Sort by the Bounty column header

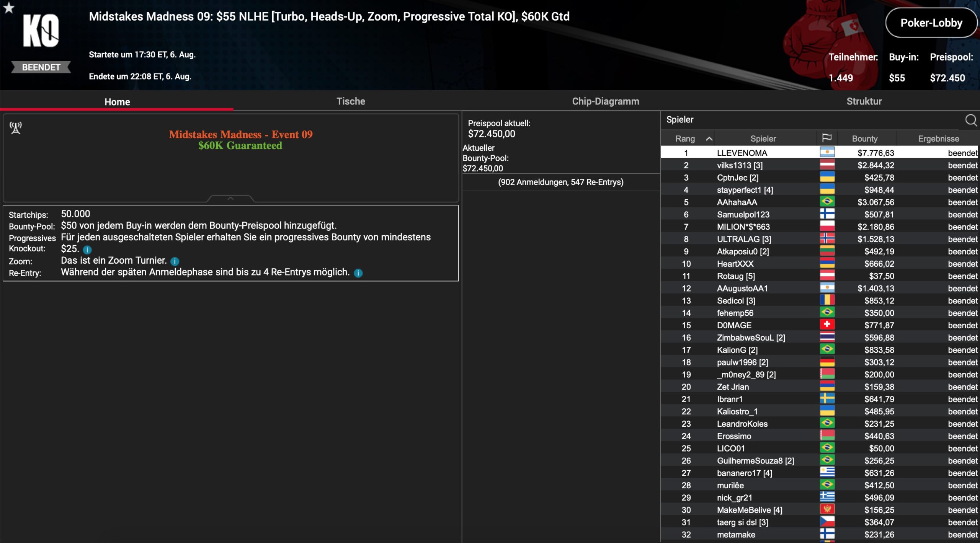coord(864,139)
